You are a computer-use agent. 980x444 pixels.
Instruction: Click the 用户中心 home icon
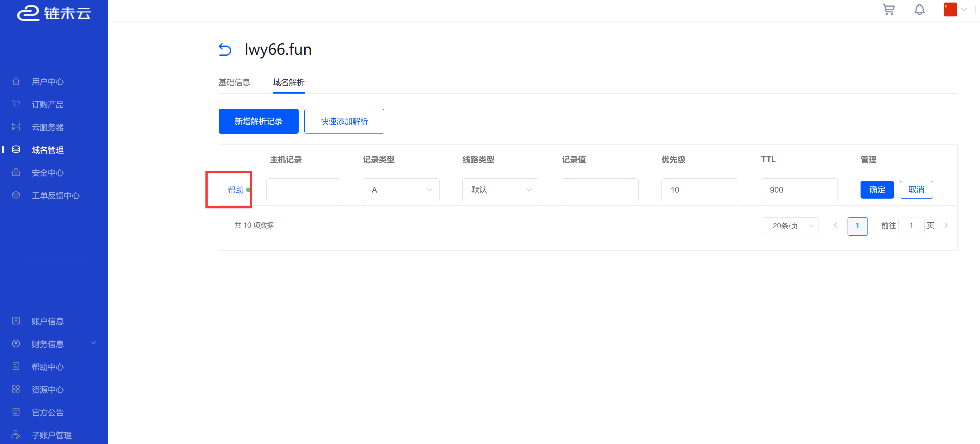coord(16,81)
